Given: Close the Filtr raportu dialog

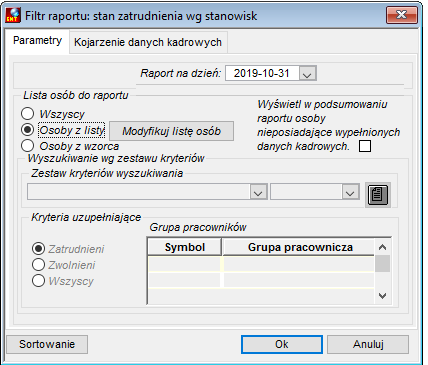Looking at the screenshot, I should pos(402,15).
